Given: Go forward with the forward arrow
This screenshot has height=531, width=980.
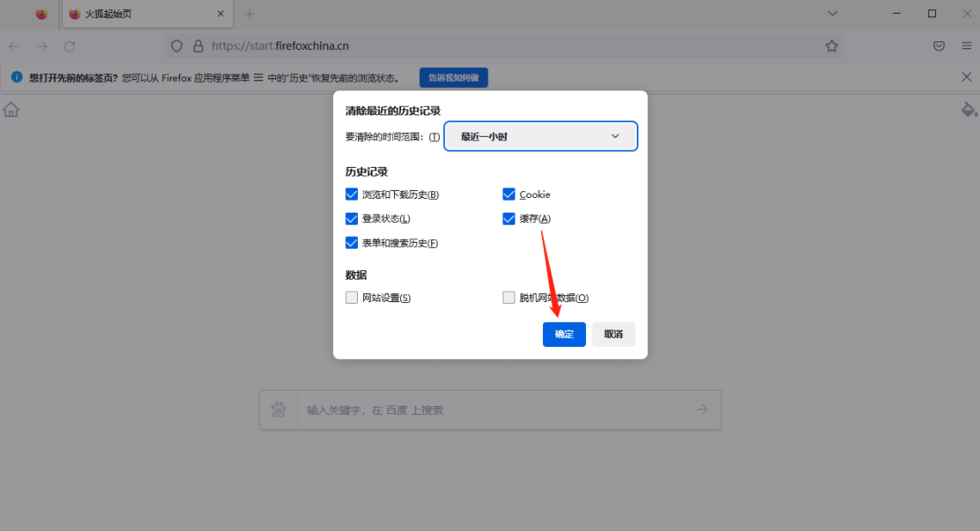Looking at the screenshot, I should (x=42, y=46).
